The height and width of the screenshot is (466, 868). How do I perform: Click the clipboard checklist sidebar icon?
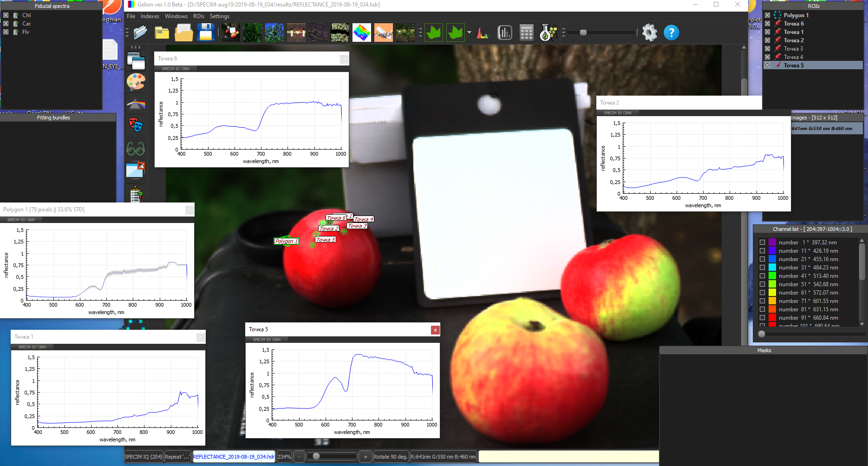(x=136, y=194)
